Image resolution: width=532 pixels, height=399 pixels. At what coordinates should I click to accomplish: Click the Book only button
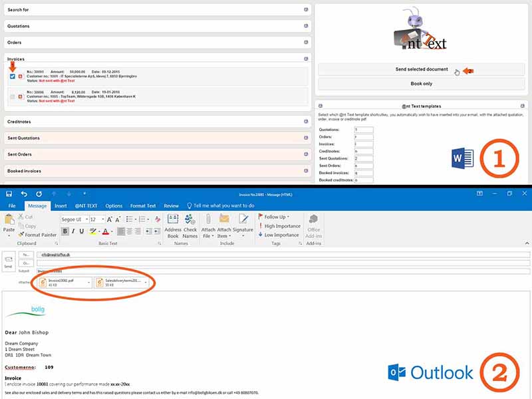(x=422, y=84)
